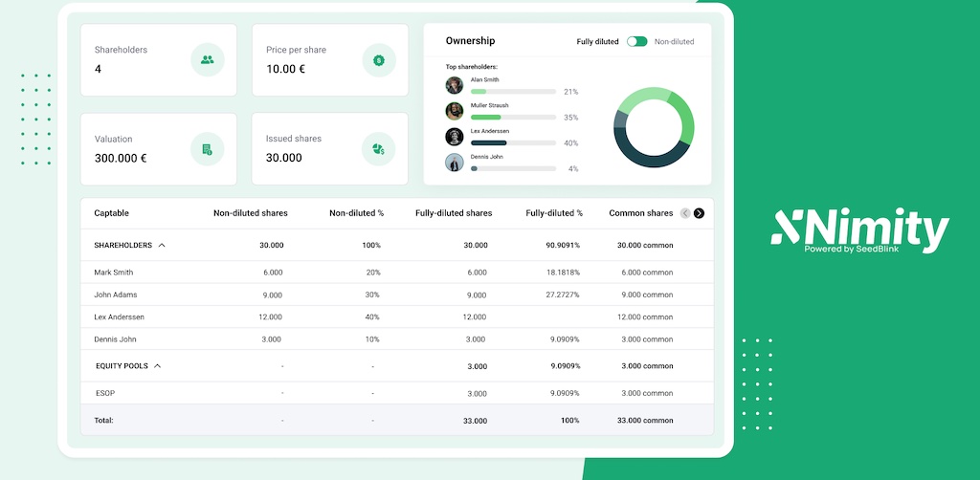Click Alan Smith's avatar
Image resolution: width=980 pixels, height=480 pixels.
coord(455,85)
